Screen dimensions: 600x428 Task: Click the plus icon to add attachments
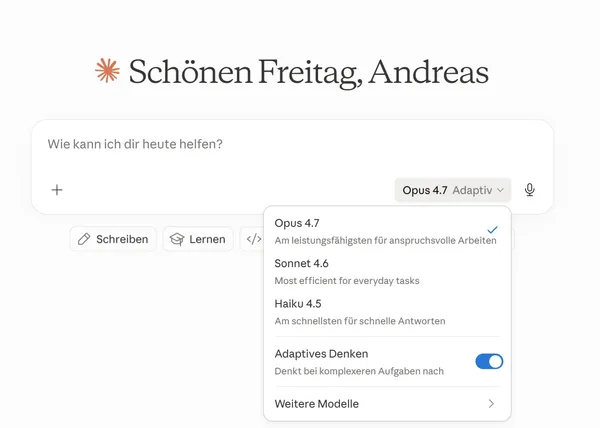(x=57, y=190)
